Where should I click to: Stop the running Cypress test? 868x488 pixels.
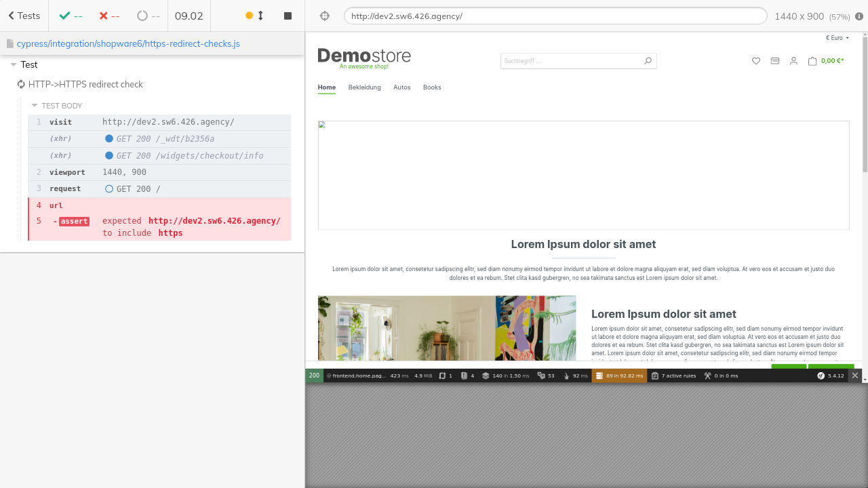click(288, 16)
